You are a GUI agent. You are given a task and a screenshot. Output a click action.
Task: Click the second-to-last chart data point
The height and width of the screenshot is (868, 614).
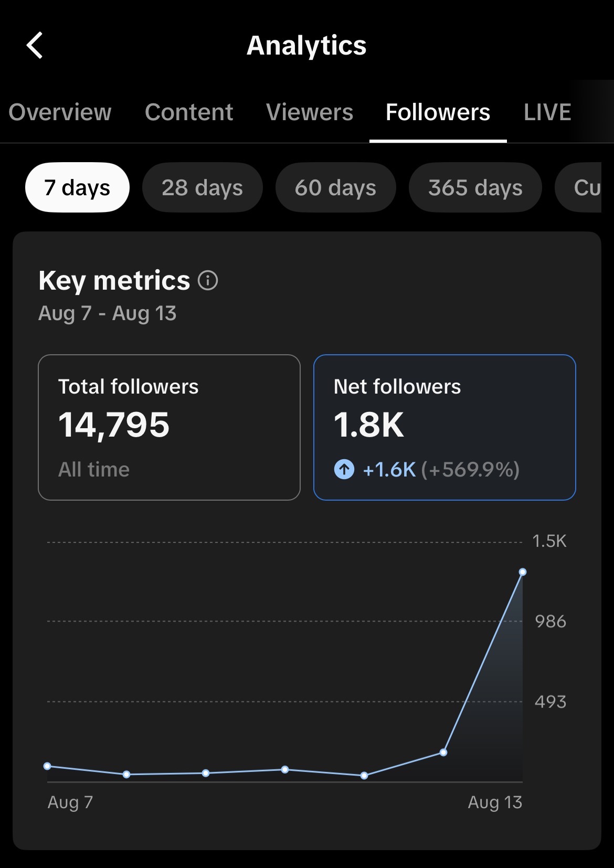pos(443,753)
